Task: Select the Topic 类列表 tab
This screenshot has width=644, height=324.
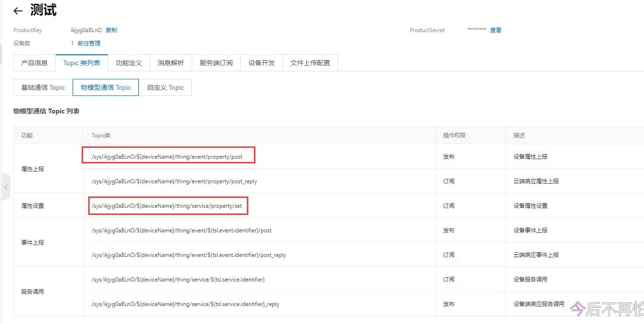Action: click(82, 63)
